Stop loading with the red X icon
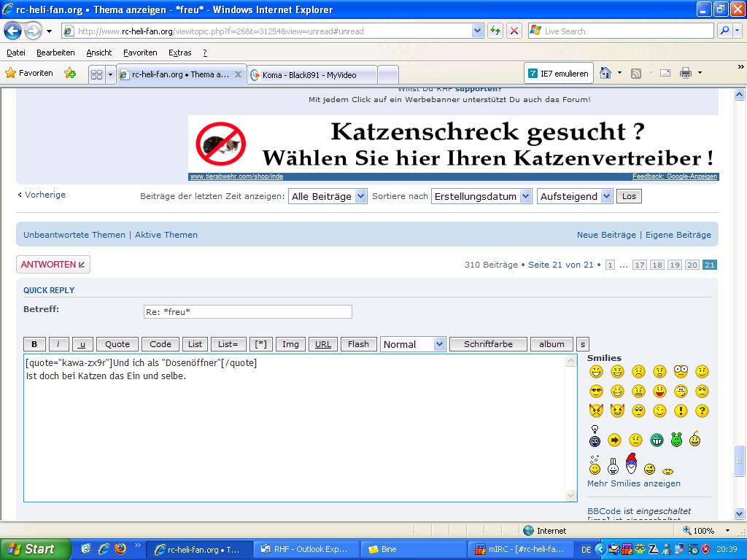Screen dimensions: 747x560 click(514, 31)
